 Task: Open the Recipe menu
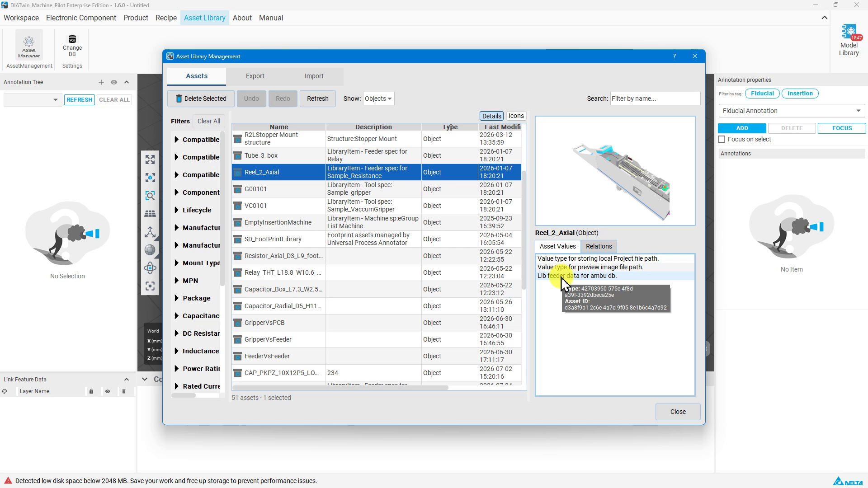pos(166,18)
